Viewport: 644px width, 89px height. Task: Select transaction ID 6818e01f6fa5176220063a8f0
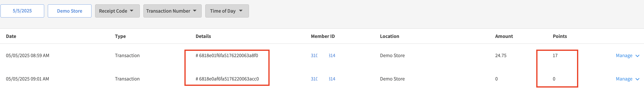[227, 56]
